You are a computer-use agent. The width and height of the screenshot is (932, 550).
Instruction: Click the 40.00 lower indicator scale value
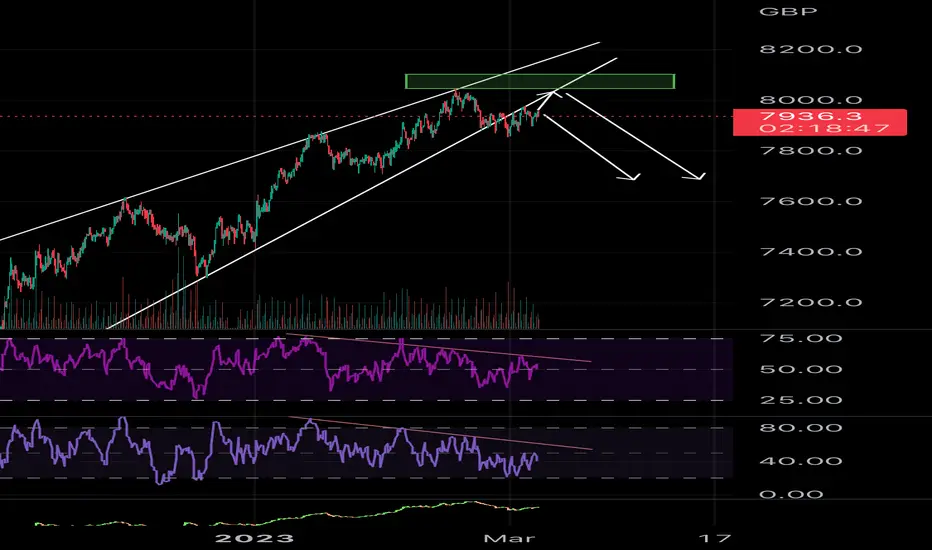point(801,461)
